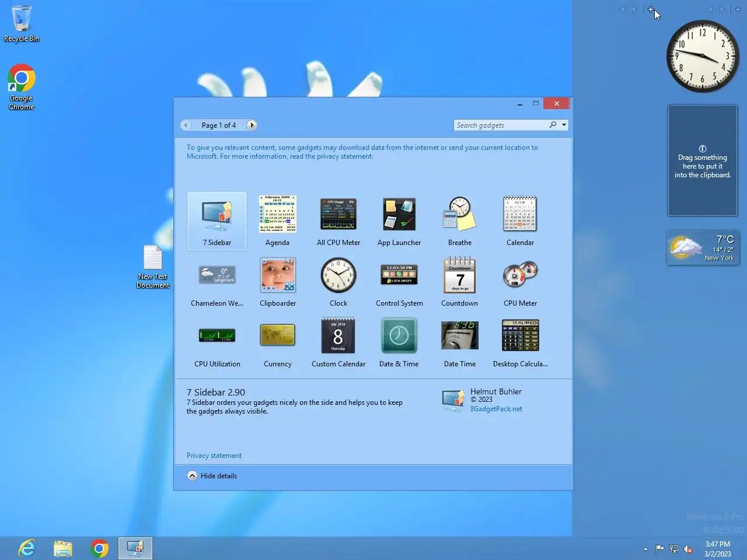Go to previous gadget page
The width and height of the screenshot is (747, 560).
186,125
